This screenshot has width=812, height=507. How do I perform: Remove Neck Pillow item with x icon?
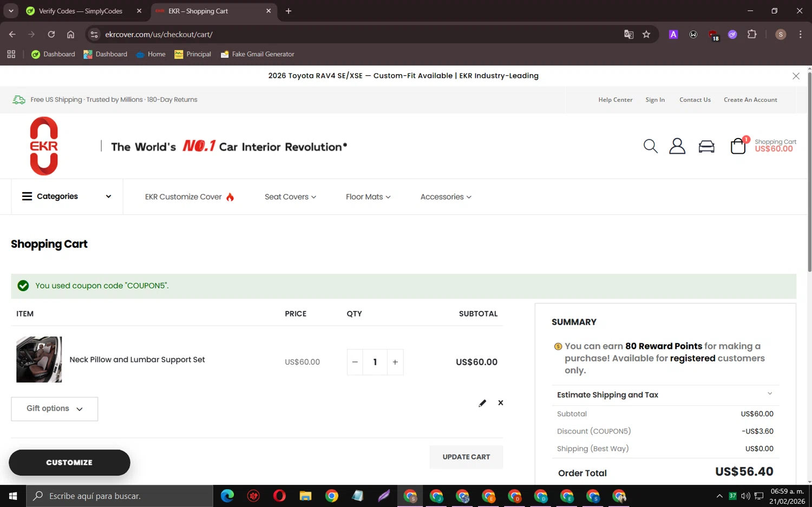click(501, 403)
